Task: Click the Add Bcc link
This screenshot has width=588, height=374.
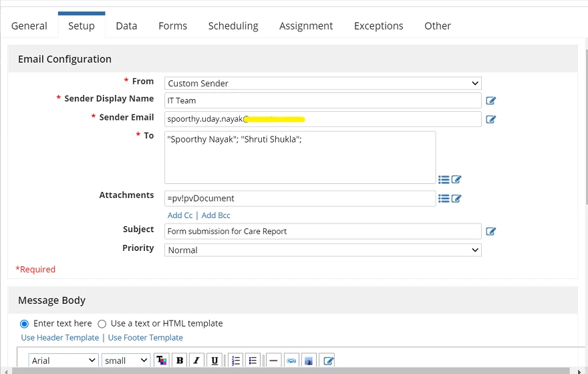Action: pyautogui.click(x=216, y=215)
